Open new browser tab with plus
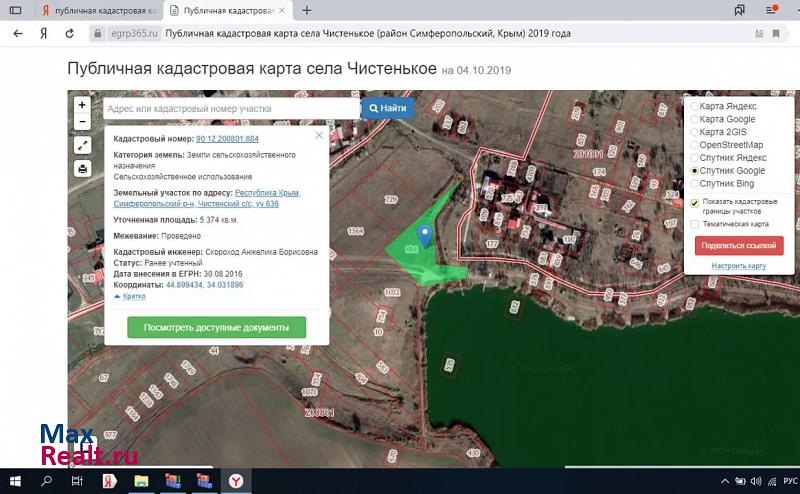Image resolution: width=800 pixels, height=494 pixels. 306,10
